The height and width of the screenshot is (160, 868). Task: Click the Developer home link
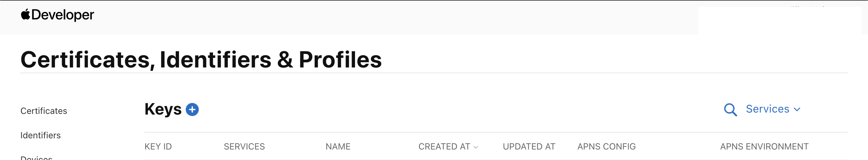click(x=63, y=15)
